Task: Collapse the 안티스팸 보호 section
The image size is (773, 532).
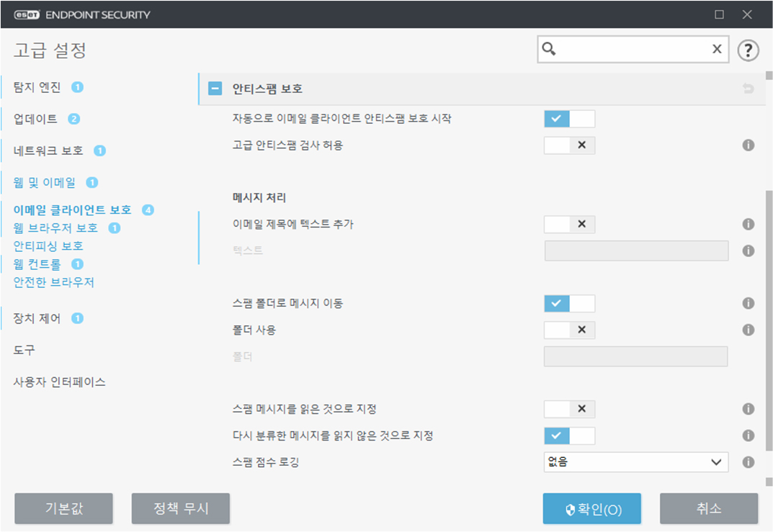Action: click(x=215, y=89)
